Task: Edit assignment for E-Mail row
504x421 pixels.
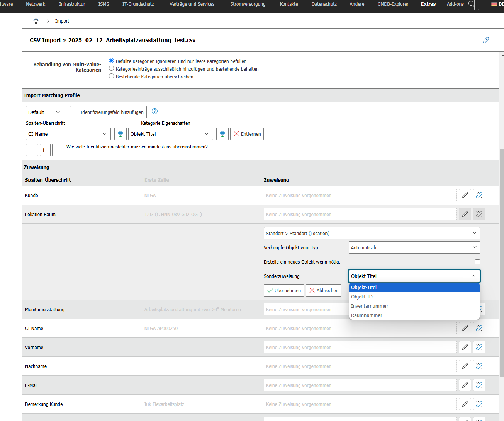Action: (x=465, y=385)
